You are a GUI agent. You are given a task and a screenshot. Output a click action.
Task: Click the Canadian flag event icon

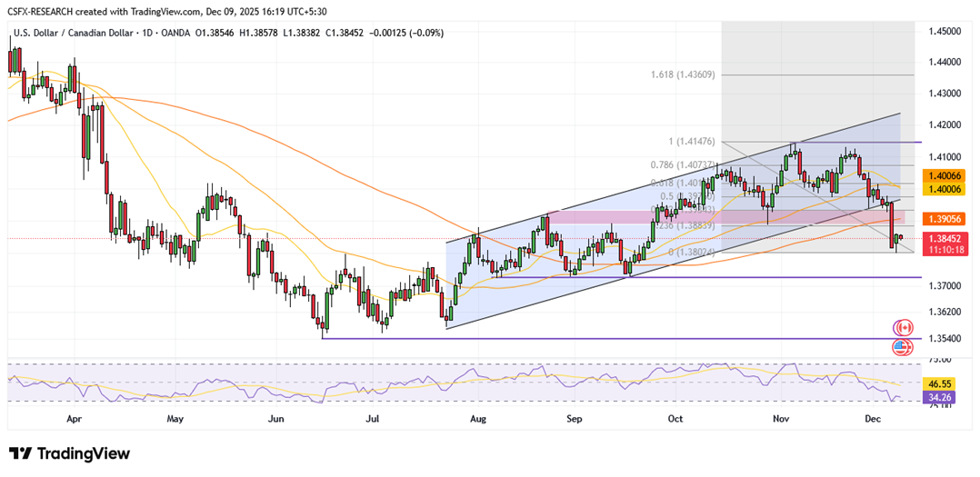pyautogui.click(x=903, y=327)
